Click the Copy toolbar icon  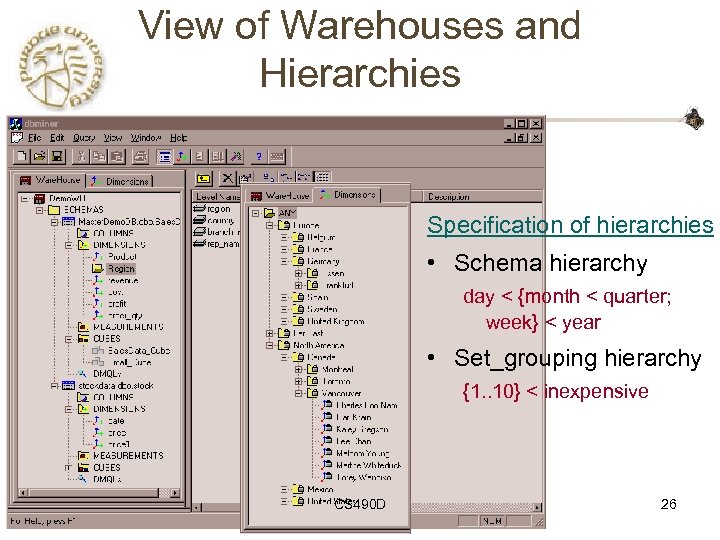pyautogui.click(x=99, y=157)
